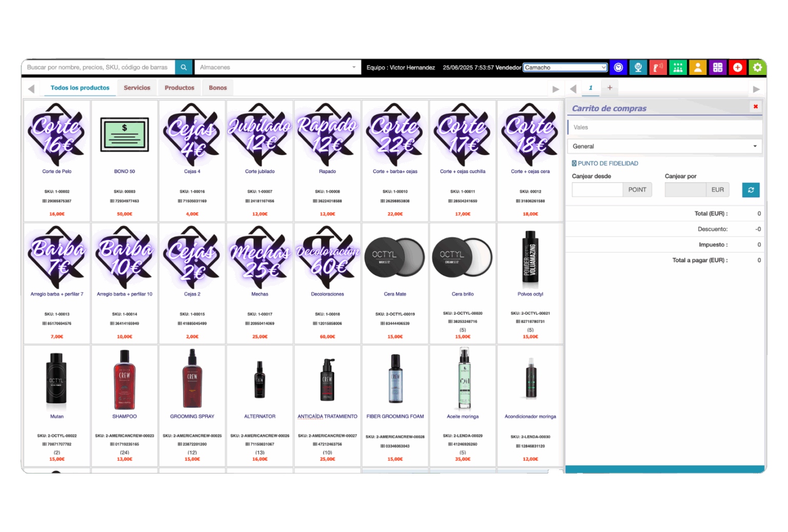Refresh loyalty points conversion
This screenshot has width=788, height=532.
tap(751, 190)
